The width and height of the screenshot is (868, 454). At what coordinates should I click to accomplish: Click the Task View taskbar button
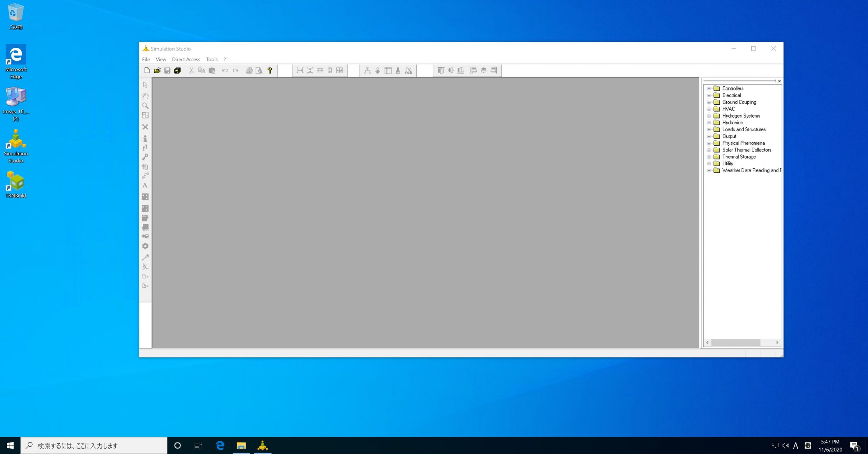(x=198, y=446)
